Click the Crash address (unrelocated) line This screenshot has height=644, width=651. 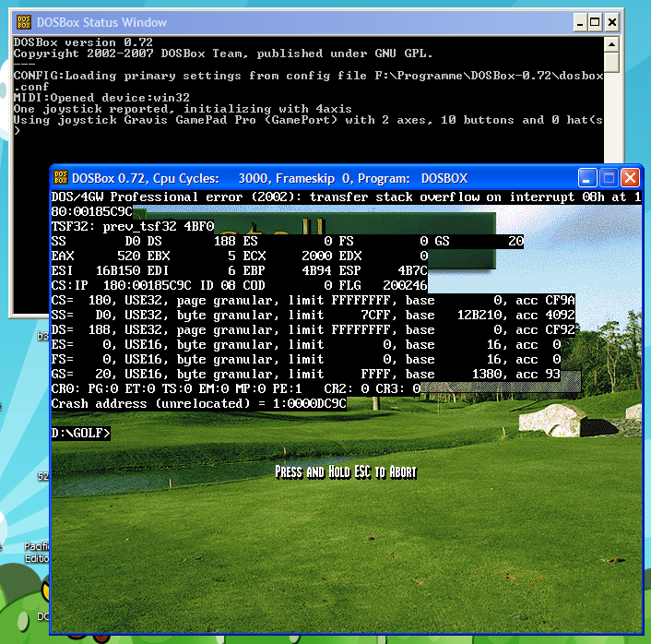(x=199, y=403)
